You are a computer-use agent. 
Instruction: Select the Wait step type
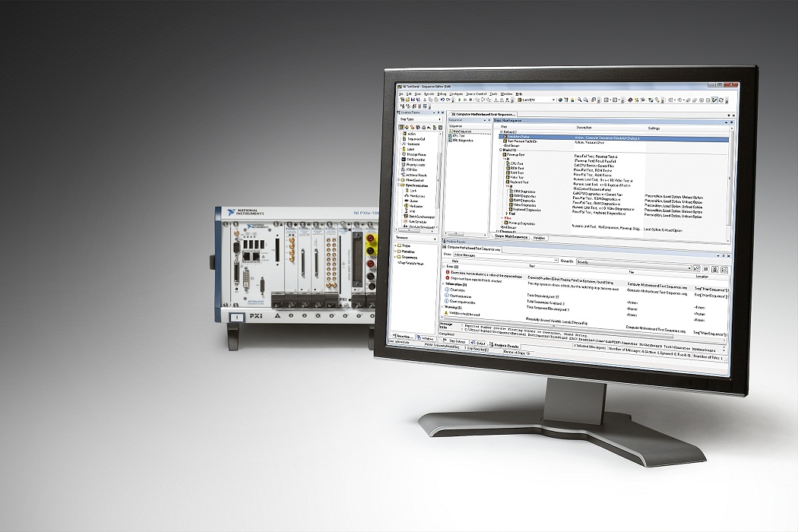pyautogui.click(x=412, y=211)
